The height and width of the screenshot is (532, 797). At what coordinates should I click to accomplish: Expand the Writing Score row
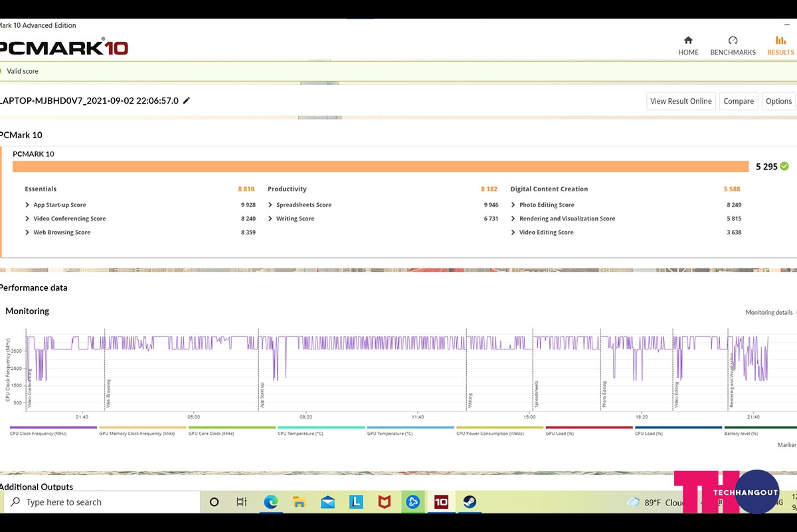[x=270, y=219]
